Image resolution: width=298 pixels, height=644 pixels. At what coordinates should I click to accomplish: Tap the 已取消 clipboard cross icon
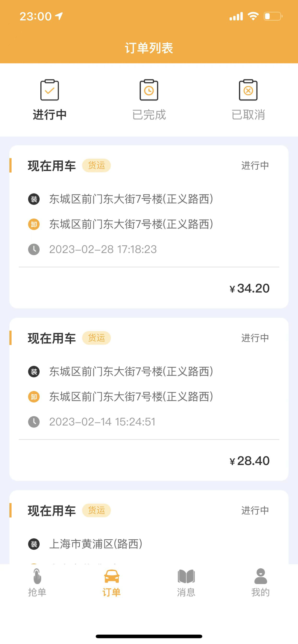248,90
